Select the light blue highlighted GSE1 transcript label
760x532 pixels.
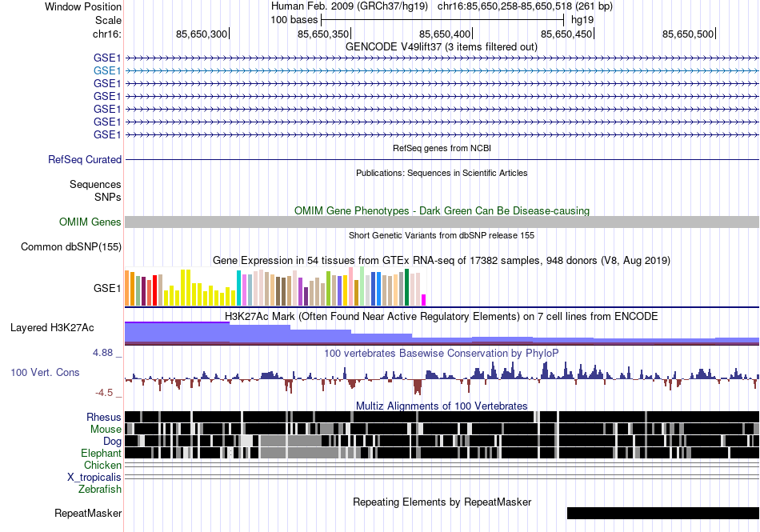click(107, 70)
